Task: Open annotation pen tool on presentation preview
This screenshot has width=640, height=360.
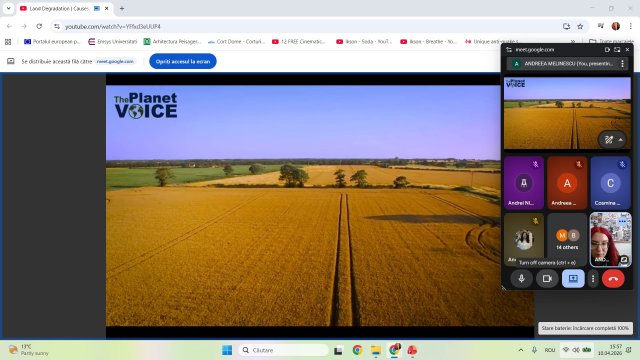Action: coord(609,140)
